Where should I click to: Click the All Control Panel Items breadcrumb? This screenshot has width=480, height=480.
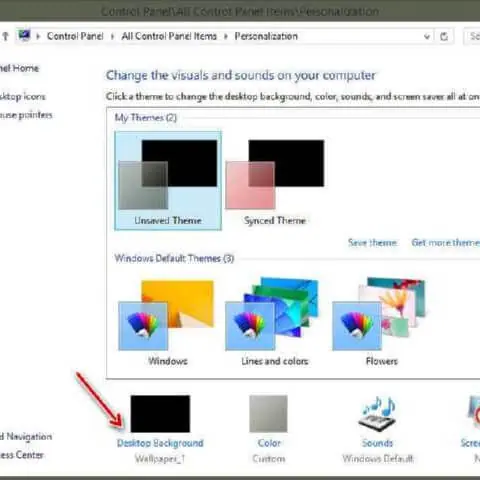(169, 36)
